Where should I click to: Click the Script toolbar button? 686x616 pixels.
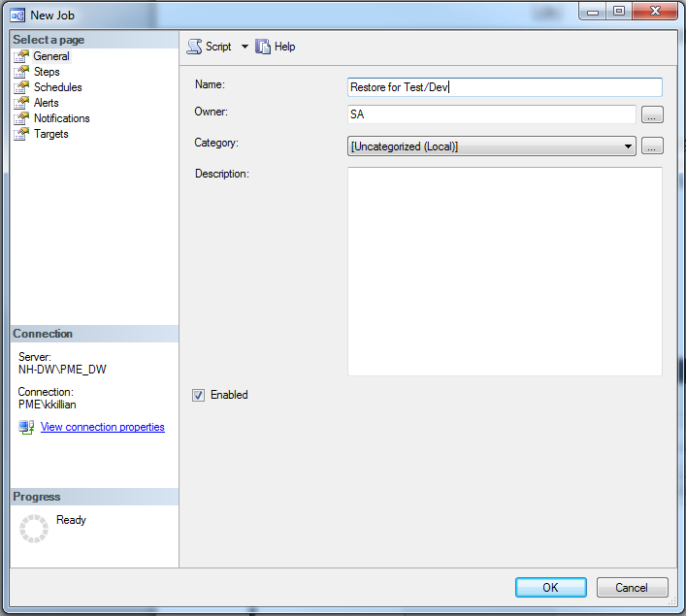click(x=210, y=47)
